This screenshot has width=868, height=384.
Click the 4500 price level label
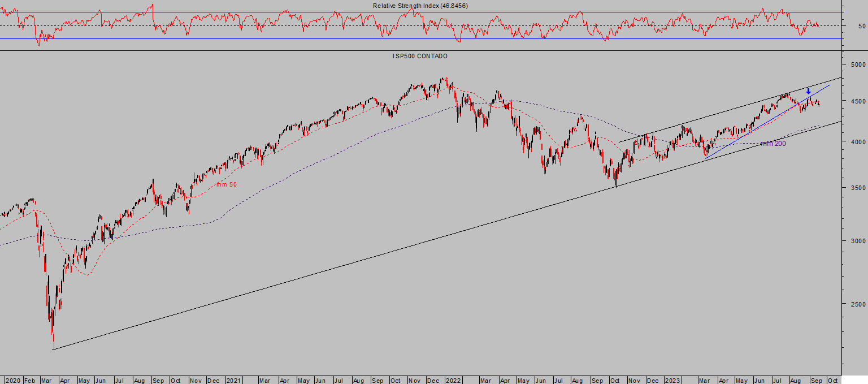858,101
